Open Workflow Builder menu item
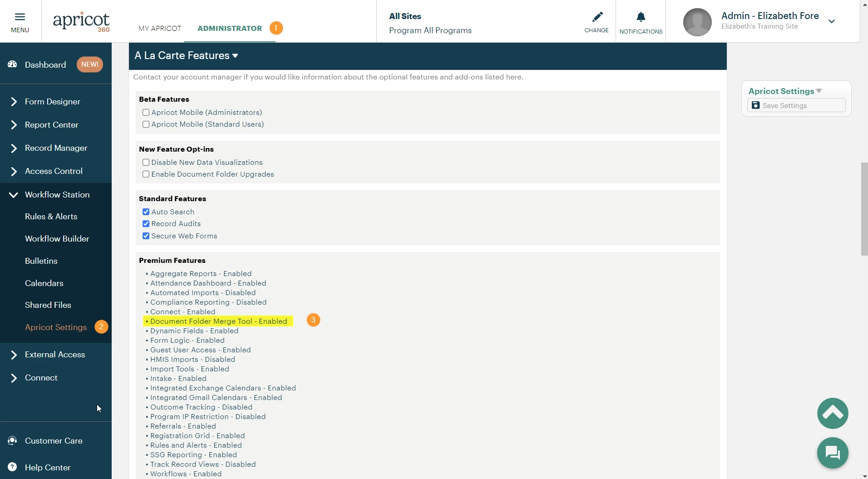 pos(57,239)
